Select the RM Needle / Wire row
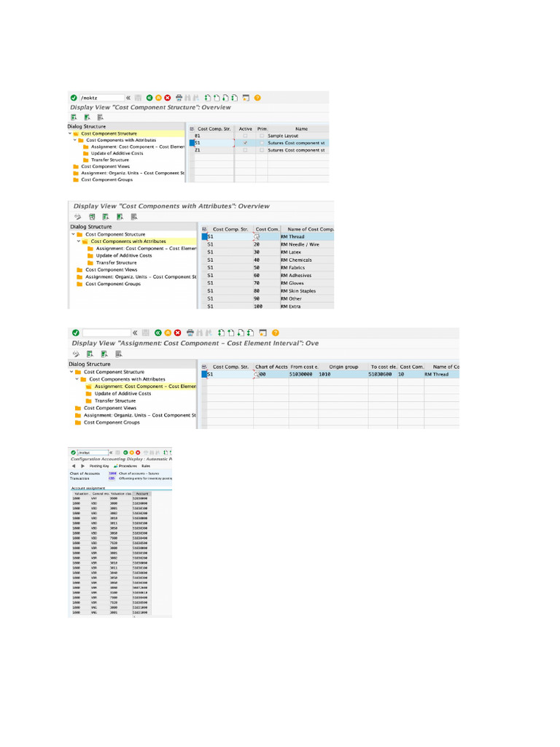This screenshot has height=747, width=560. pos(204,244)
